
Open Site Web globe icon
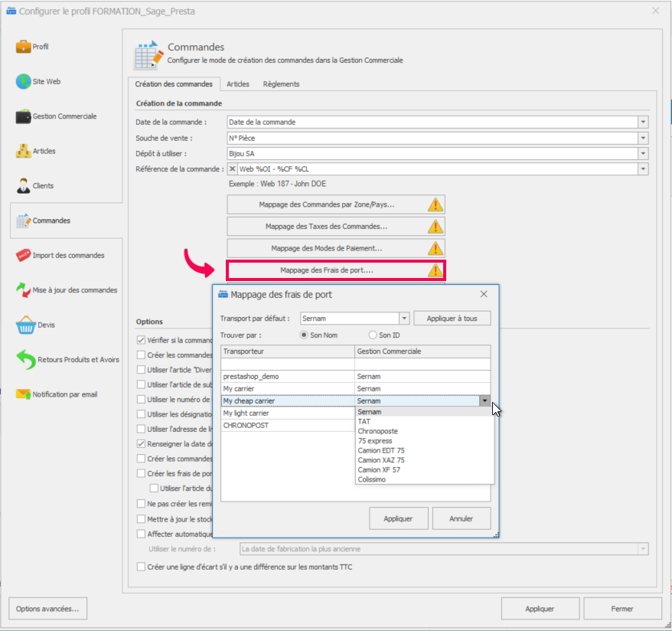coord(23,81)
